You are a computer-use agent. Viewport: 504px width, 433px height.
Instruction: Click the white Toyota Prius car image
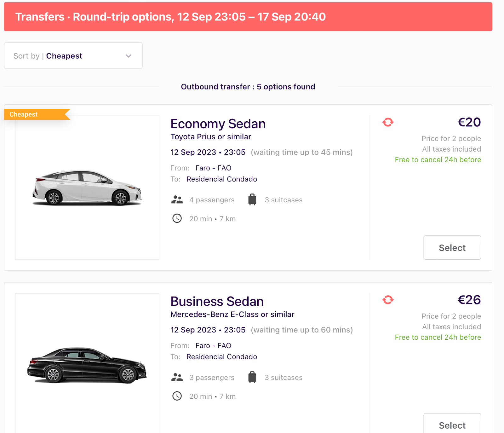coord(87,188)
